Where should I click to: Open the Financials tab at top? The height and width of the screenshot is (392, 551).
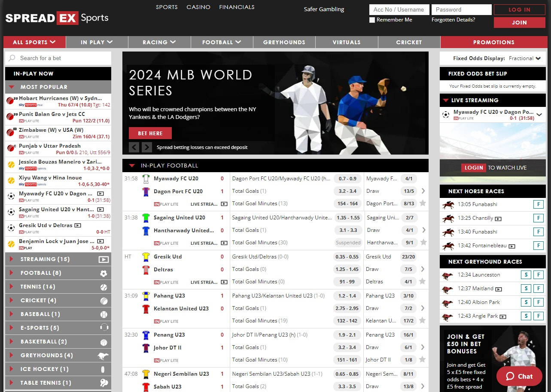point(237,7)
